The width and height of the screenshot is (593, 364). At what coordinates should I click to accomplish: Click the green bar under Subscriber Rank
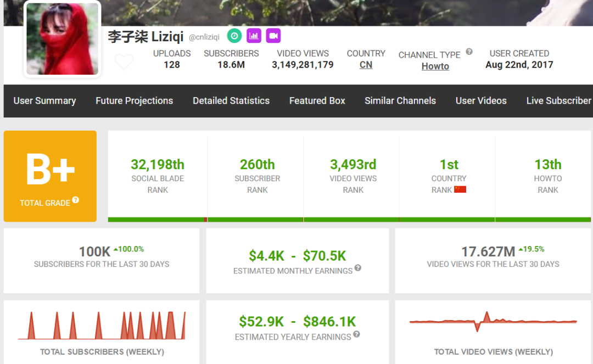pos(255,220)
